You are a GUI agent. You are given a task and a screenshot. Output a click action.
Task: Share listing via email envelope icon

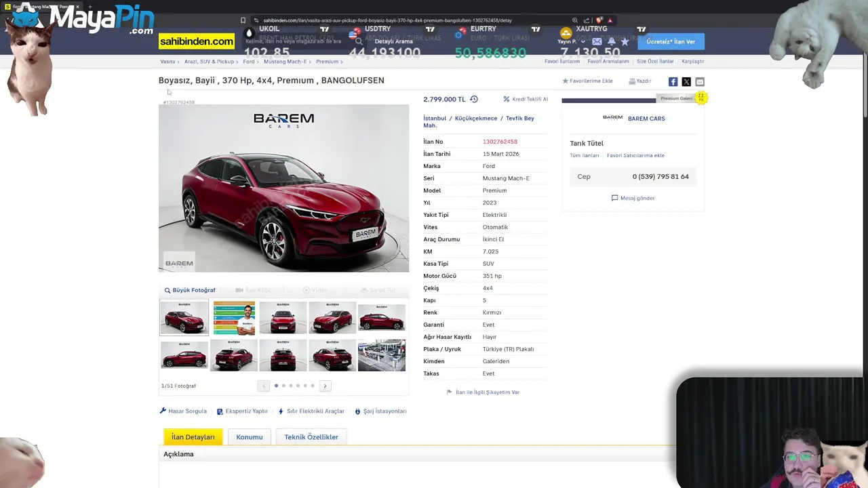[700, 81]
